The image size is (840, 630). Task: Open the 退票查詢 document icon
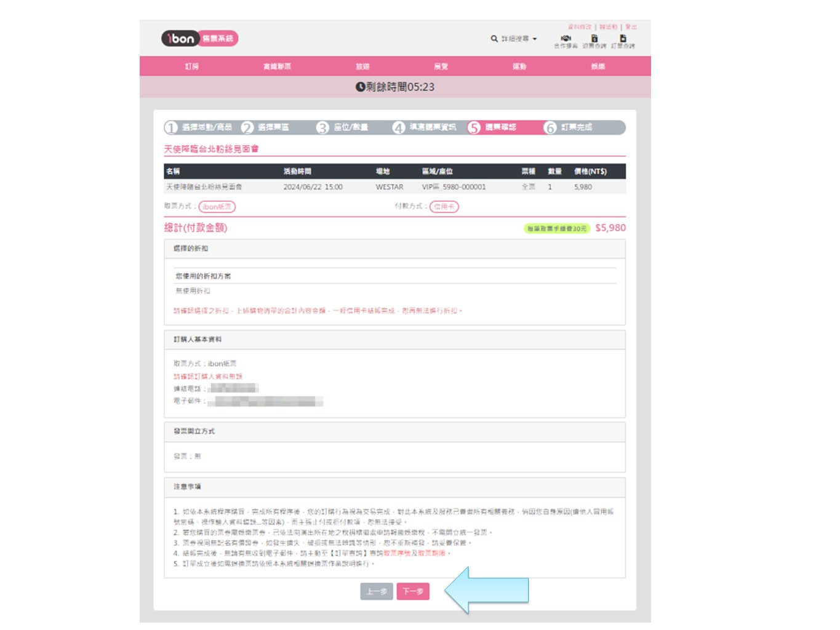point(594,39)
